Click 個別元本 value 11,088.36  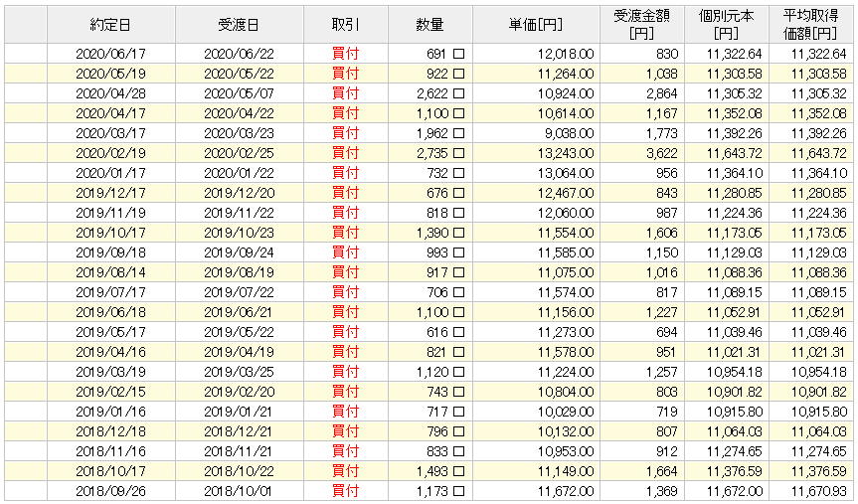(735, 272)
